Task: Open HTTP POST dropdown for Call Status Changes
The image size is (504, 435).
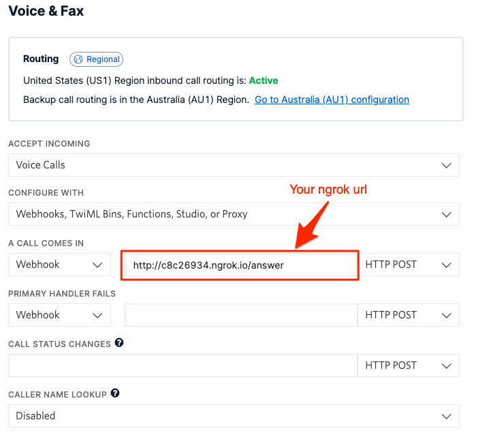Action: coord(409,365)
